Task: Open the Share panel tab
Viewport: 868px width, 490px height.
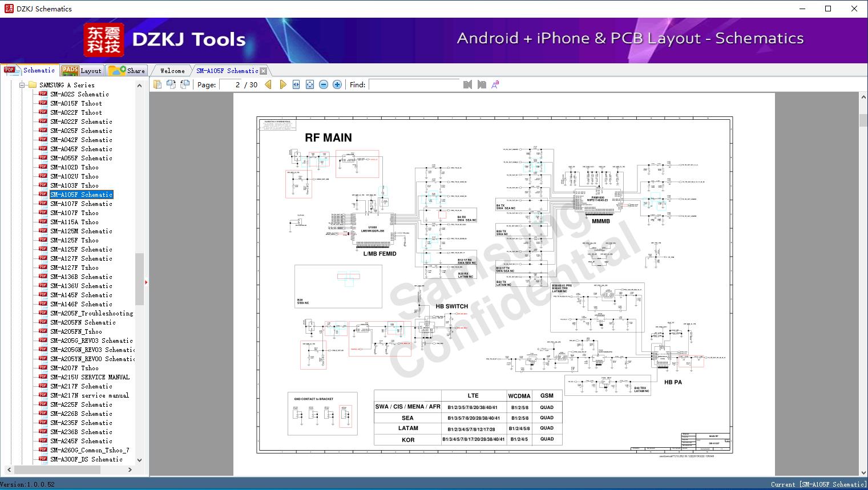Action: pos(127,71)
